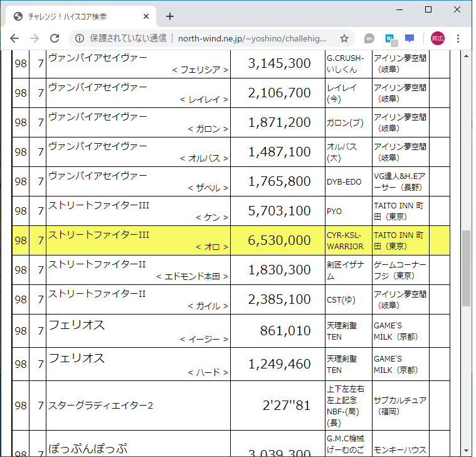476x457 pixels.
Task: Click character label < ザベル >
Action: (208, 188)
